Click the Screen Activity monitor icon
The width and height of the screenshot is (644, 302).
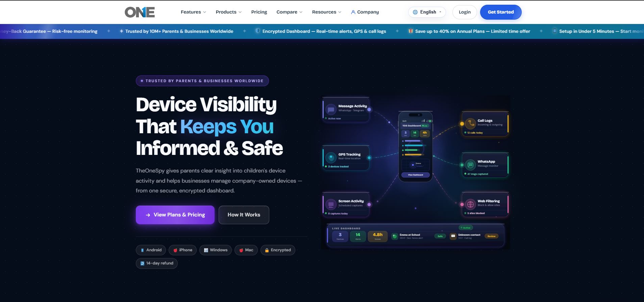(x=331, y=204)
